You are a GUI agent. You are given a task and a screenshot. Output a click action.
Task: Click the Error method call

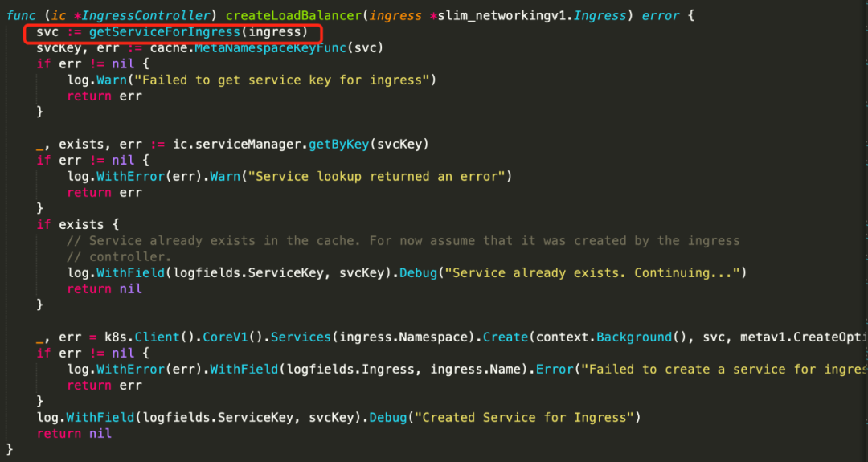point(554,369)
